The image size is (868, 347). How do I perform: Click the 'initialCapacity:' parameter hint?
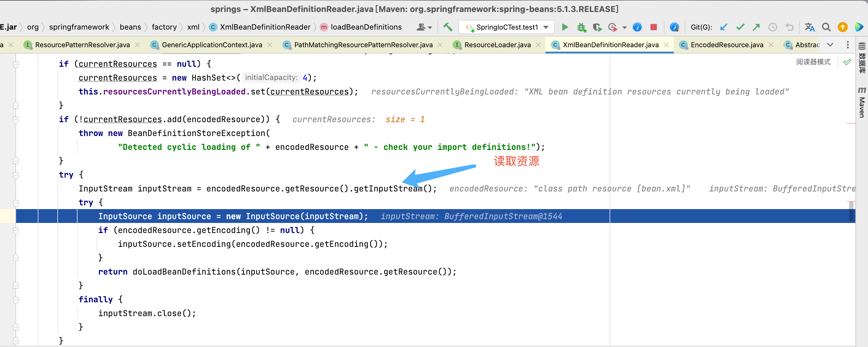point(271,77)
